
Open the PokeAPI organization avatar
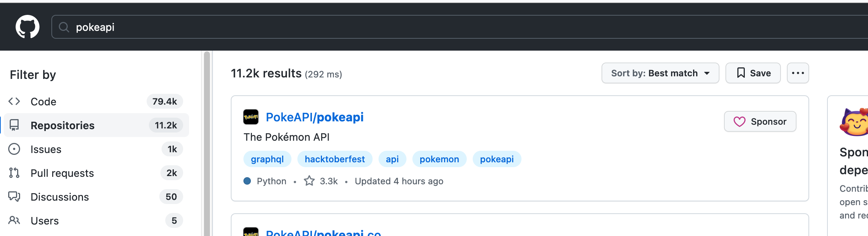(x=251, y=117)
